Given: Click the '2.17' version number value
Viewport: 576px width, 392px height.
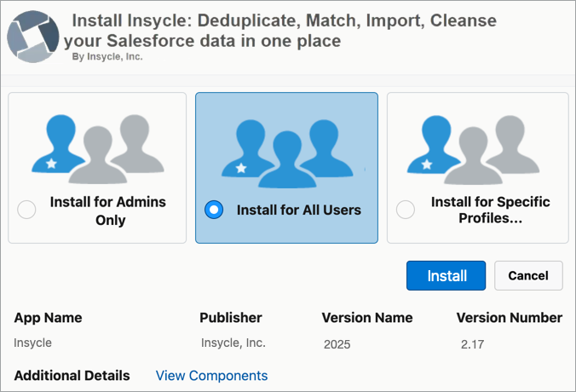Looking at the screenshot, I should (x=472, y=344).
